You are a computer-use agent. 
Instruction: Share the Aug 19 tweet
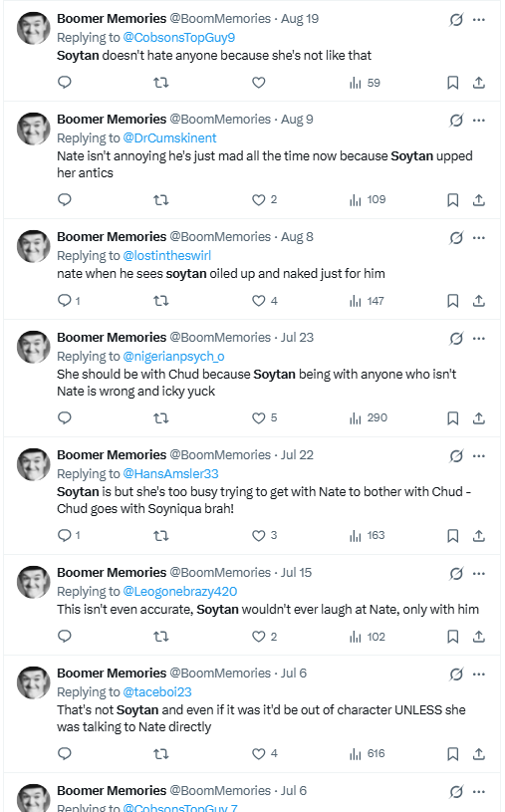click(479, 83)
